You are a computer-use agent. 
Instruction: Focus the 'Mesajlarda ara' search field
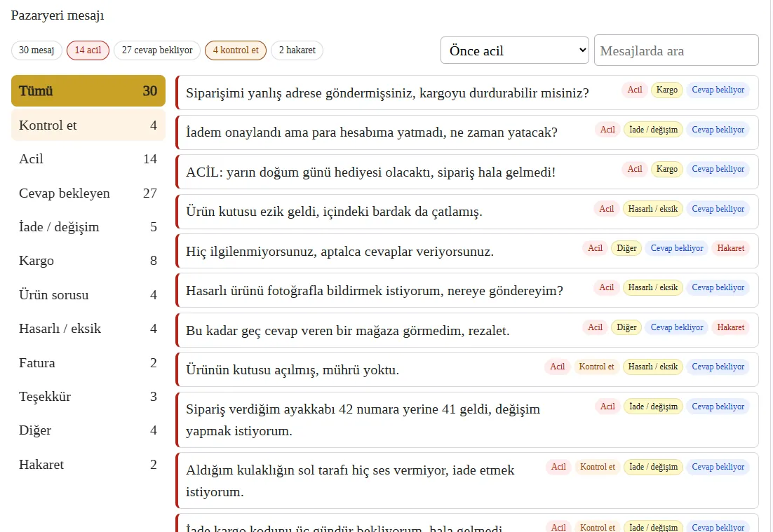[x=676, y=50]
